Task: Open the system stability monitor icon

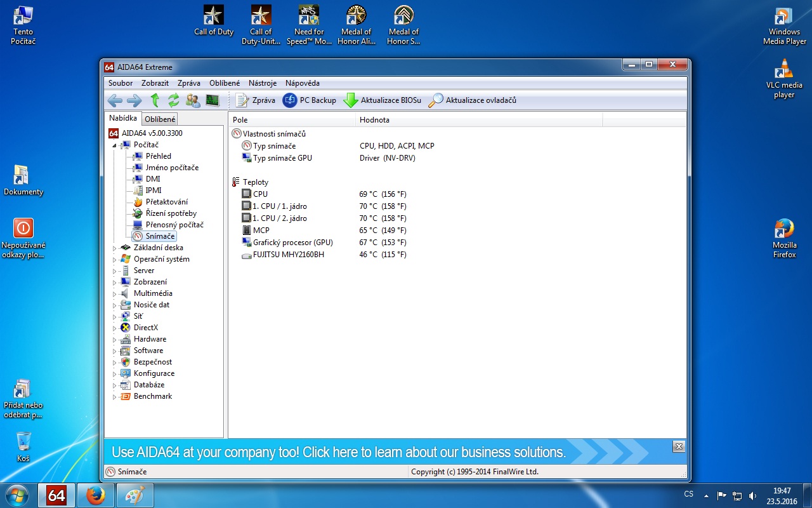Action: [212, 100]
